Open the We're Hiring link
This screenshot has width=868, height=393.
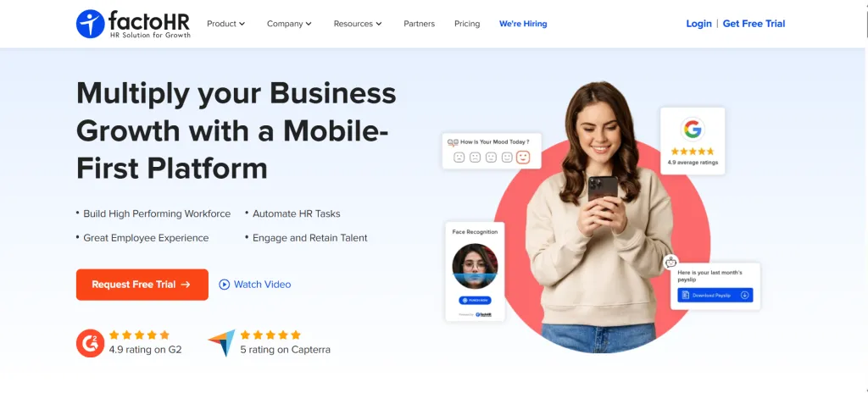tap(523, 24)
